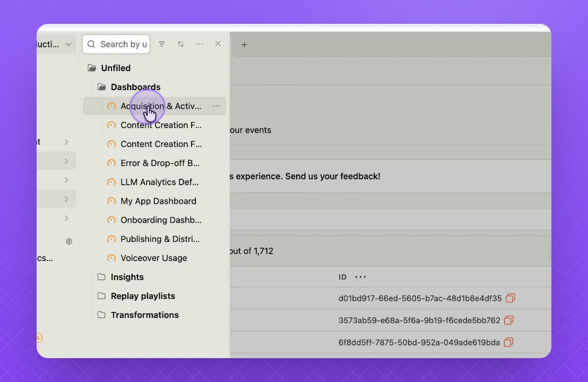
Task: Click ID text 3573ab59-e68a-5f6a-9b19-f6cede5bb762
Action: pyautogui.click(x=419, y=320)
